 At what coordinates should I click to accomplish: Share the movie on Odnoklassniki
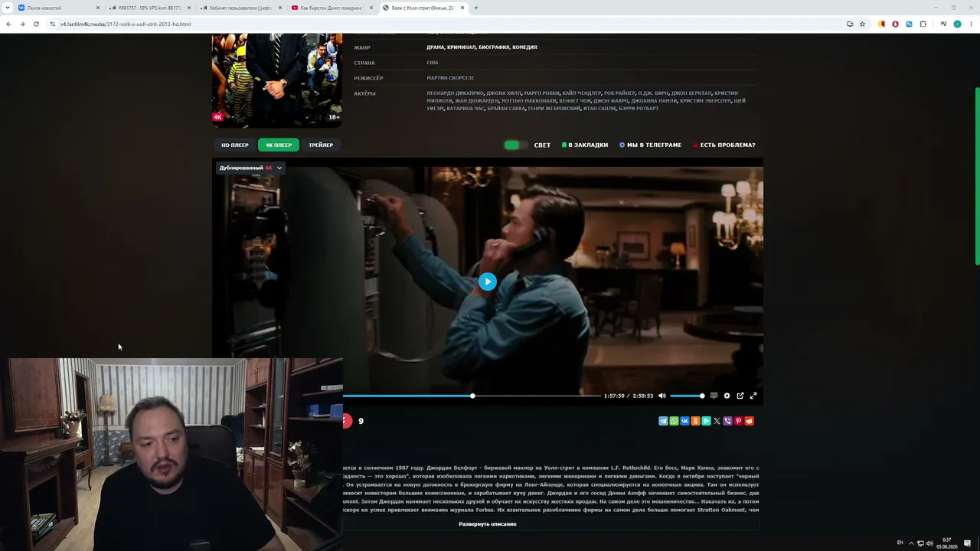pyautogui.click(x=695, y=421)
